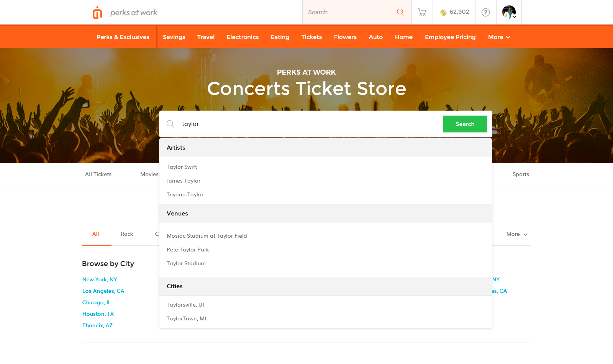Open the Phoenix, AZ city link

pyautogui.click(x=97, y=325)
